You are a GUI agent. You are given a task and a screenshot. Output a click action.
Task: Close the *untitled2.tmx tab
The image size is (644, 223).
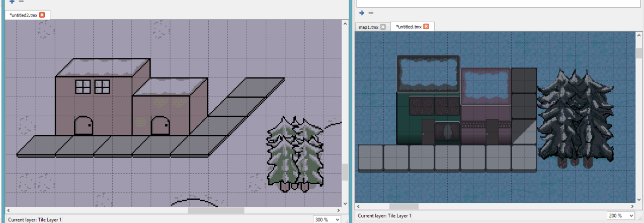42,15
